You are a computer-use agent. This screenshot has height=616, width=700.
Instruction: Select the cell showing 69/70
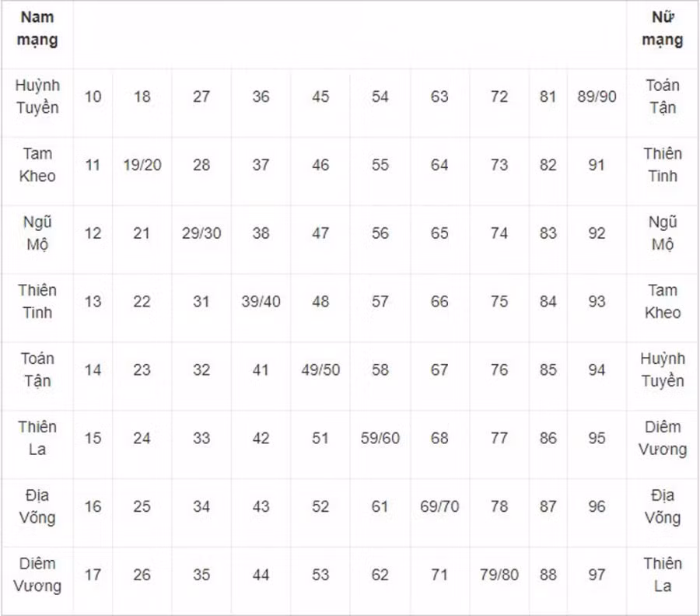pyautogui.click(x=439, y=507)
